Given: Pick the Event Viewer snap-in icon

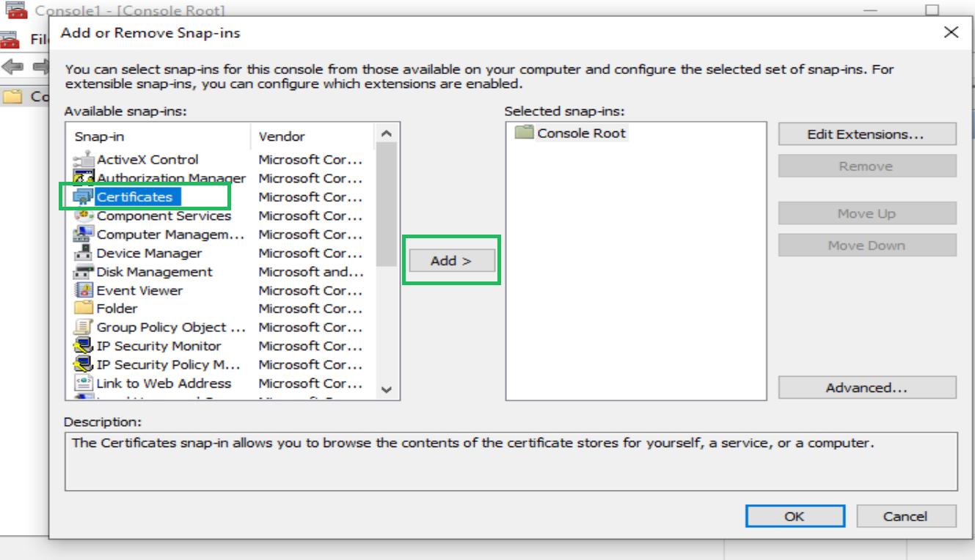Looking at the screenshot, I should click(x=84, y=290).
